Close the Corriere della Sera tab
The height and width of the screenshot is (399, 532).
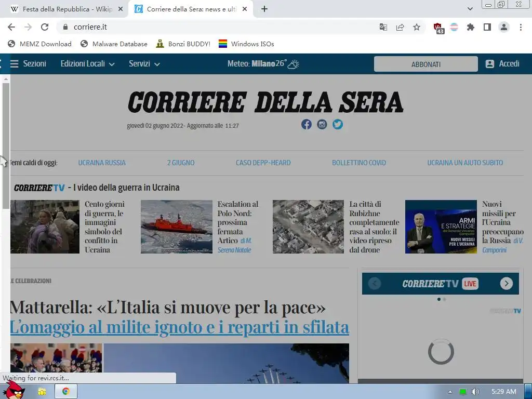245,9
